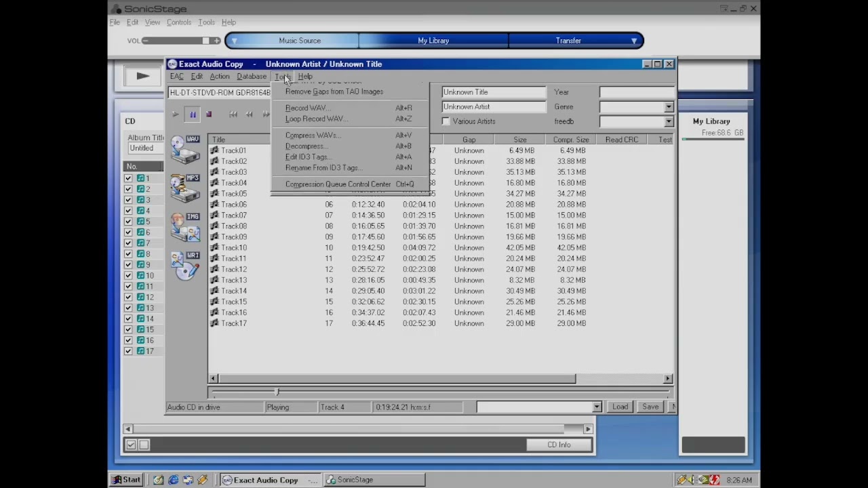Click the large play button in SonicStage
The height and width of the screenshot is (488, 868).
(x=142, y=76)
